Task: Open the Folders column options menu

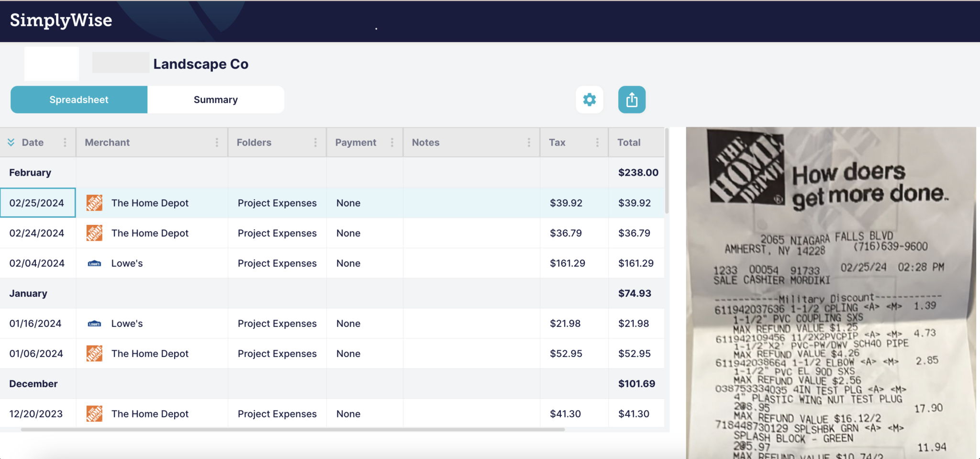Action: tap(315, 142)
